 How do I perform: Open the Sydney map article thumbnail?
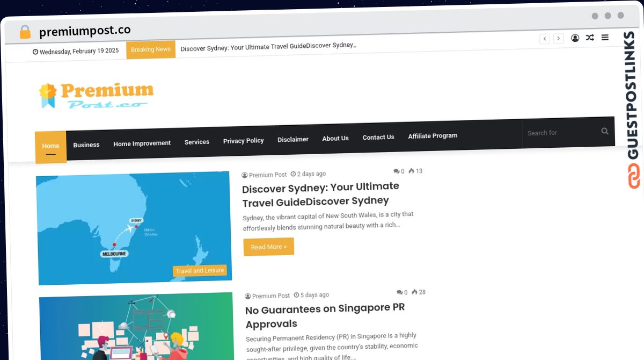pos(134,228)
